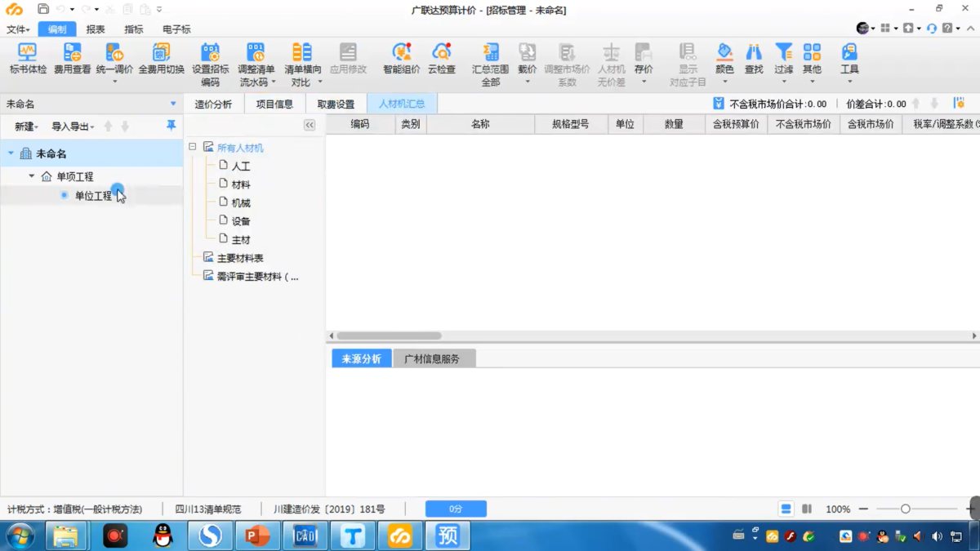The image size is (980, 551).
Task: Click the column settings icon beside 价差合计
Action: [x=959, y=104]
